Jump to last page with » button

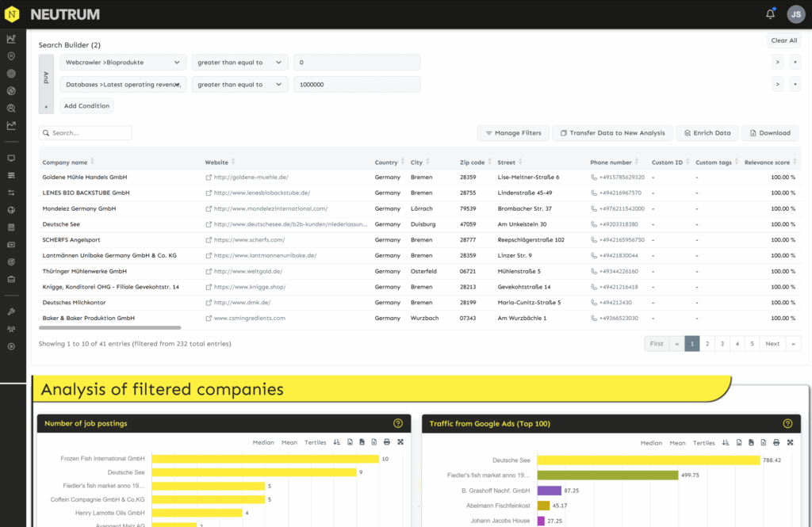point(793,344)
